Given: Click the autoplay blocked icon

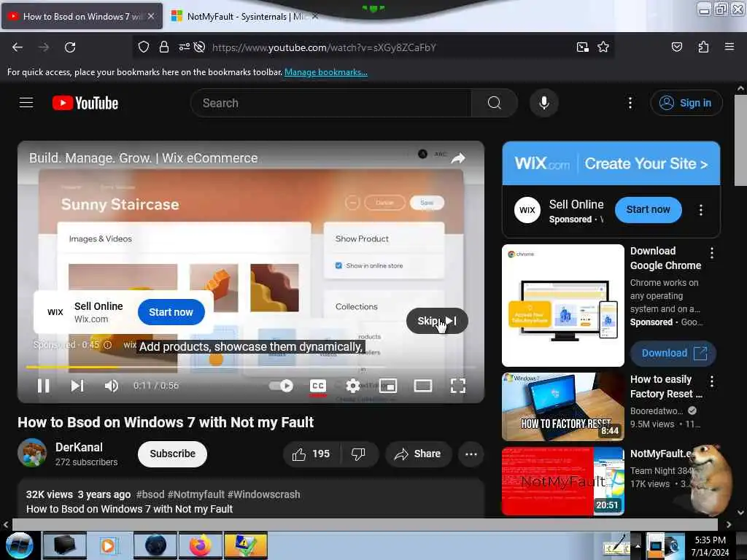Looking at the screenshot, I should tap(200, 47).
